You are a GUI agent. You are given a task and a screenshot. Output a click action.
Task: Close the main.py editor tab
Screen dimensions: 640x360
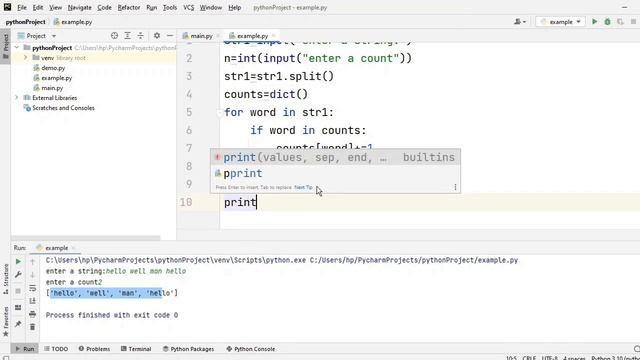tap(218, 36)
